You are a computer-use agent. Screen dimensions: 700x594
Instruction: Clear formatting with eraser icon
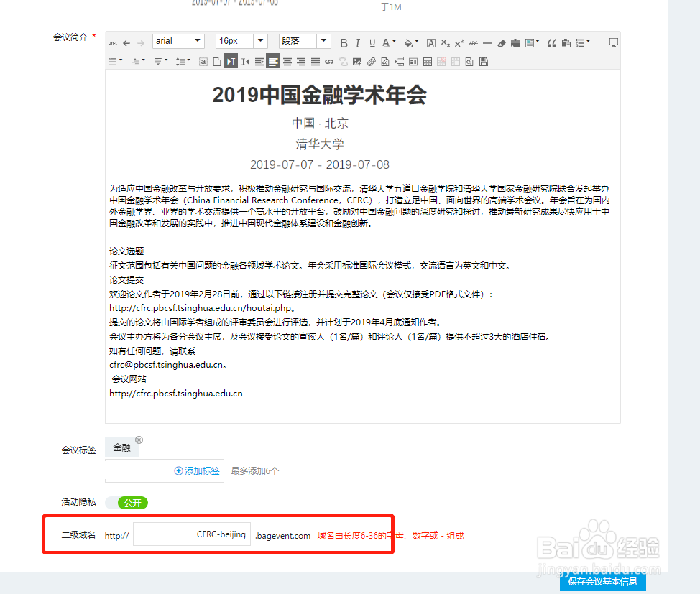coord(502,43)
